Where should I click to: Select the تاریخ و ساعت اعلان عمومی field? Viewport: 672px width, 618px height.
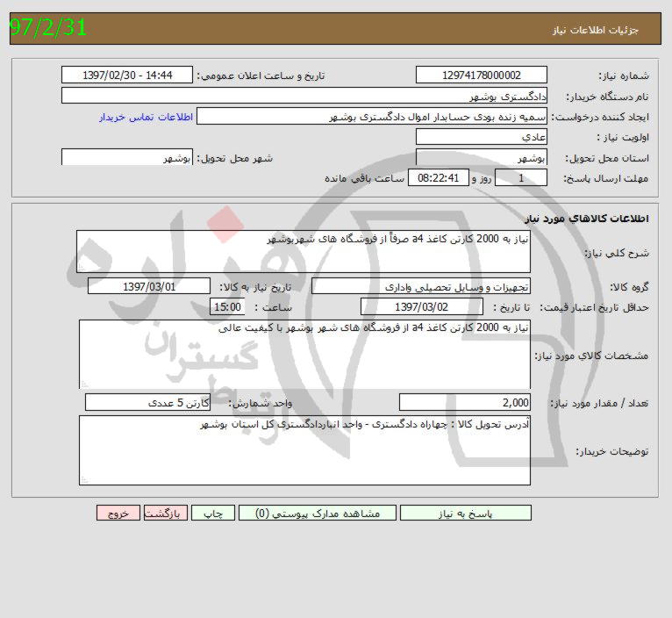click(128, 75)
